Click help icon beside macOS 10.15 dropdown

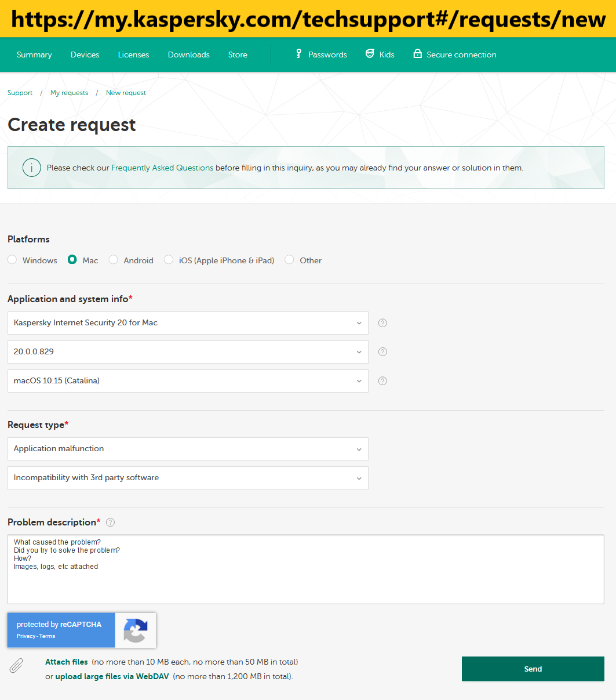click(382, 381)
